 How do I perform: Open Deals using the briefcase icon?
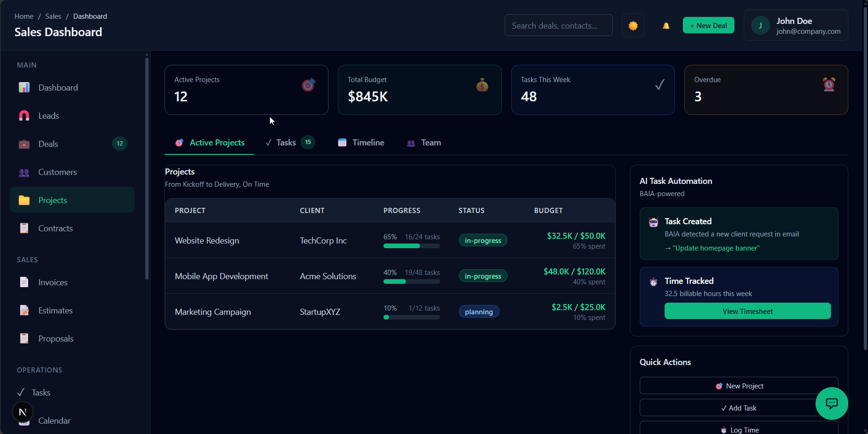(x=24, y=144)
